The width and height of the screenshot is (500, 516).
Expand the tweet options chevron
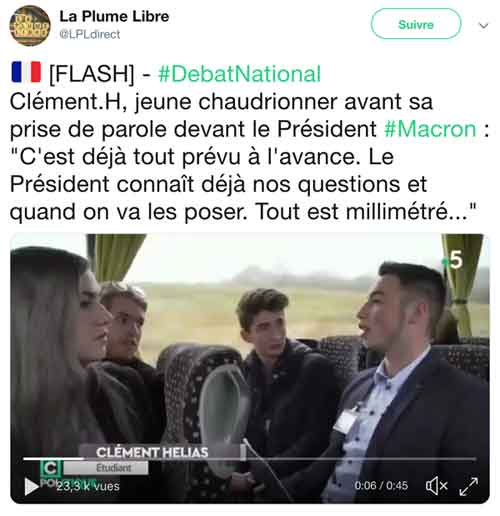483,25
